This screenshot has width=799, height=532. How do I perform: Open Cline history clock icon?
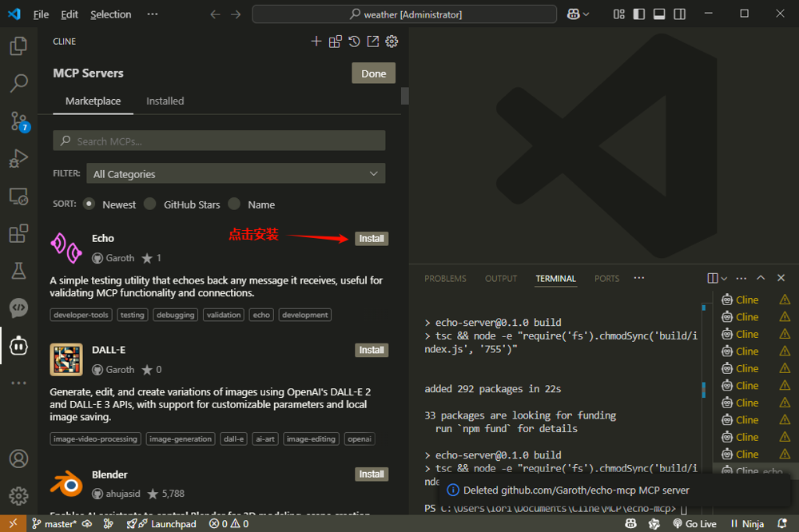pyautogui.click(x=354, y=42)
